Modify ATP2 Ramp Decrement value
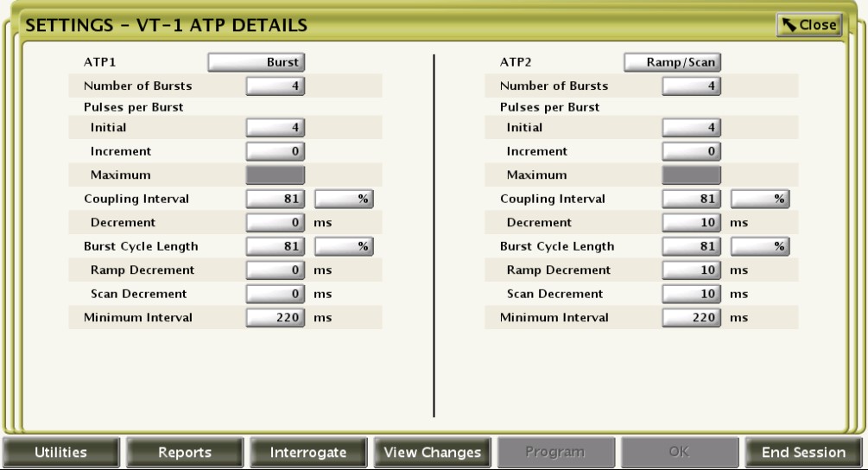This screenshot has height=470, width=868. 694,270
